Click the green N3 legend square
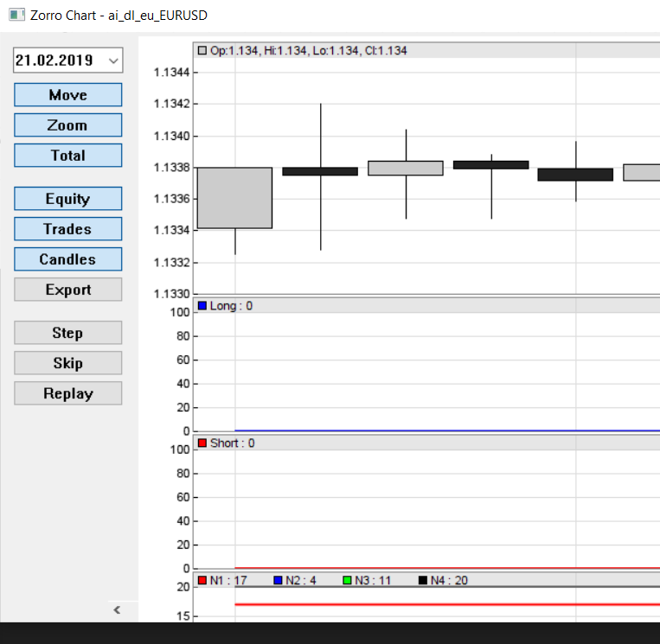 [x=348, y=581]
